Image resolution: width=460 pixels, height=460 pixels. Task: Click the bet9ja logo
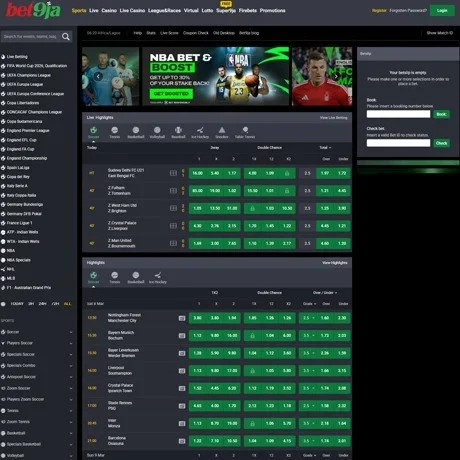click(x=33, y=10)
